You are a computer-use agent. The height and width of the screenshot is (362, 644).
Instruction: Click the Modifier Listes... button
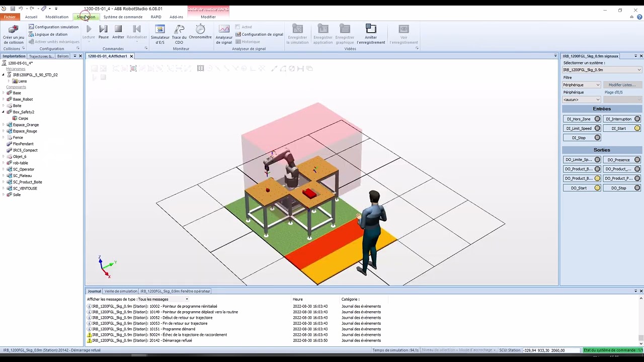622,85
